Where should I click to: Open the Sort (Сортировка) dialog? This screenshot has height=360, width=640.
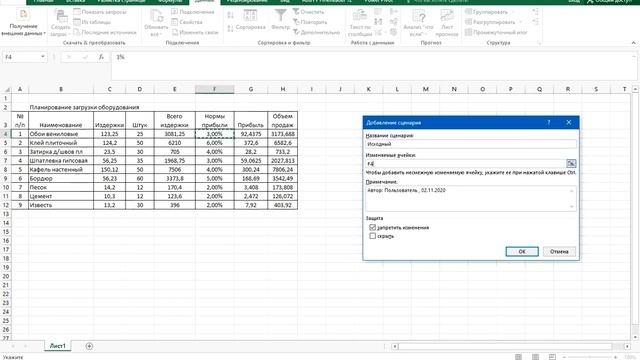(x=250, y=20)
